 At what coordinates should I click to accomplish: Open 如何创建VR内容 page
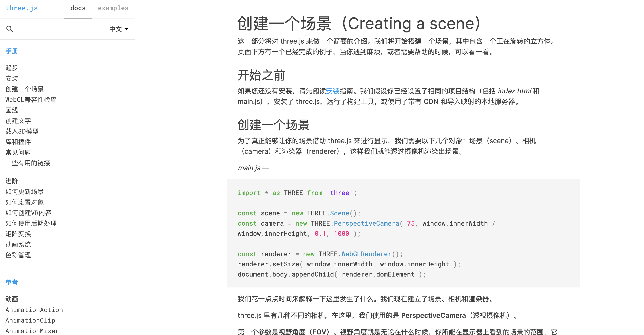(x=28, y=213)
